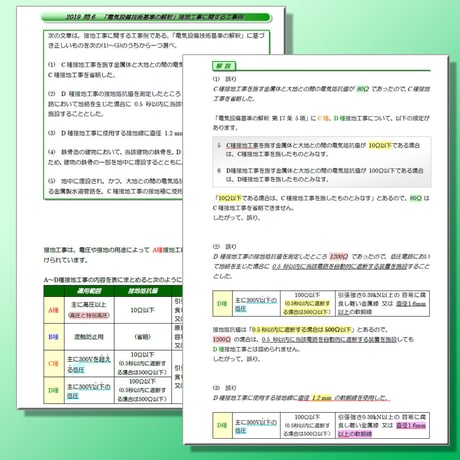Click option (3) "D種接地工事に使用する接地線" on back page

coord(116,133)
